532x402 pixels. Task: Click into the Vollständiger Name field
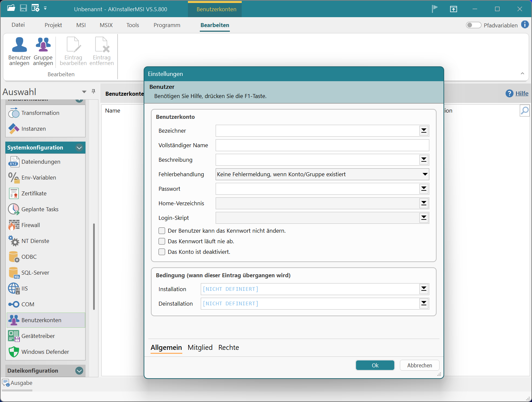pyautogui.click(x=322, y=145)
